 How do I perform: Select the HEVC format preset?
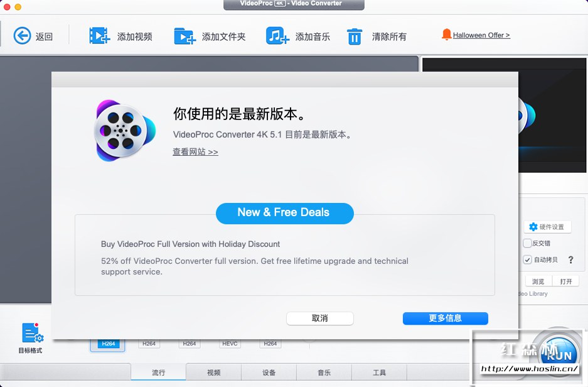click(230, 344)
